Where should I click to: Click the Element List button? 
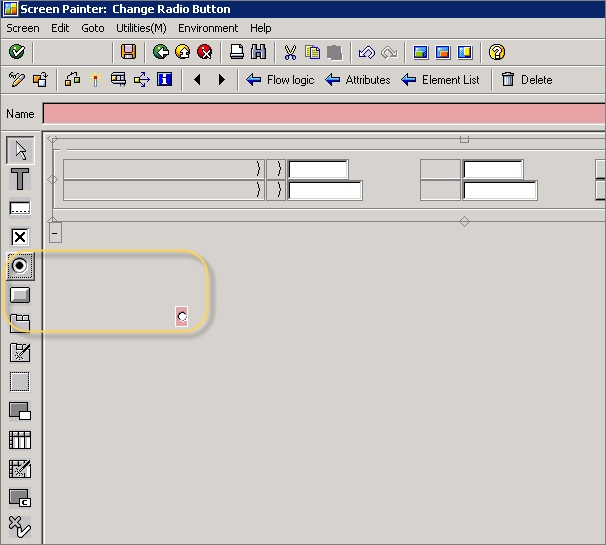coord(440,80)
